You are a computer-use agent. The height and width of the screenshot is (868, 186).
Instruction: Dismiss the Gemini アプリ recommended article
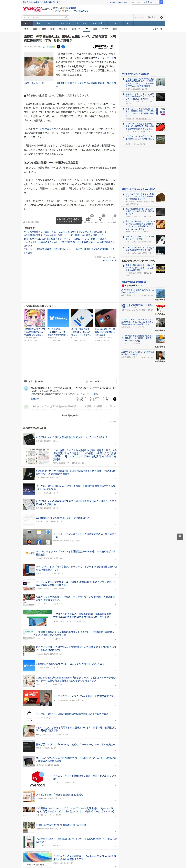pos(115,493)
